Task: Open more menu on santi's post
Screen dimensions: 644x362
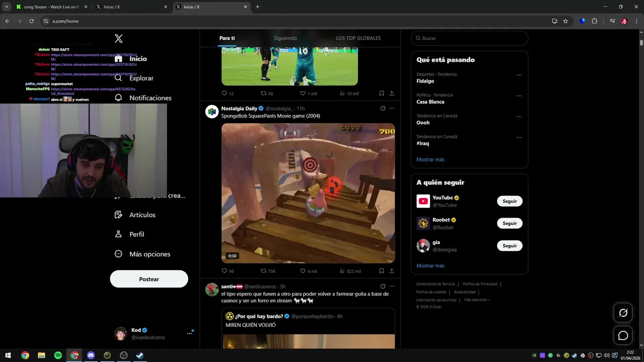Action: pos(391,287)
